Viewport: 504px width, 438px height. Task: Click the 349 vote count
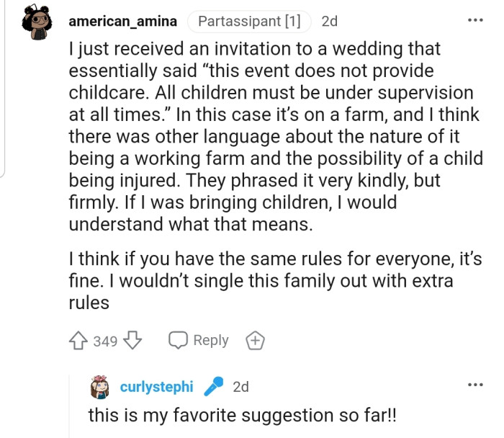105,341
